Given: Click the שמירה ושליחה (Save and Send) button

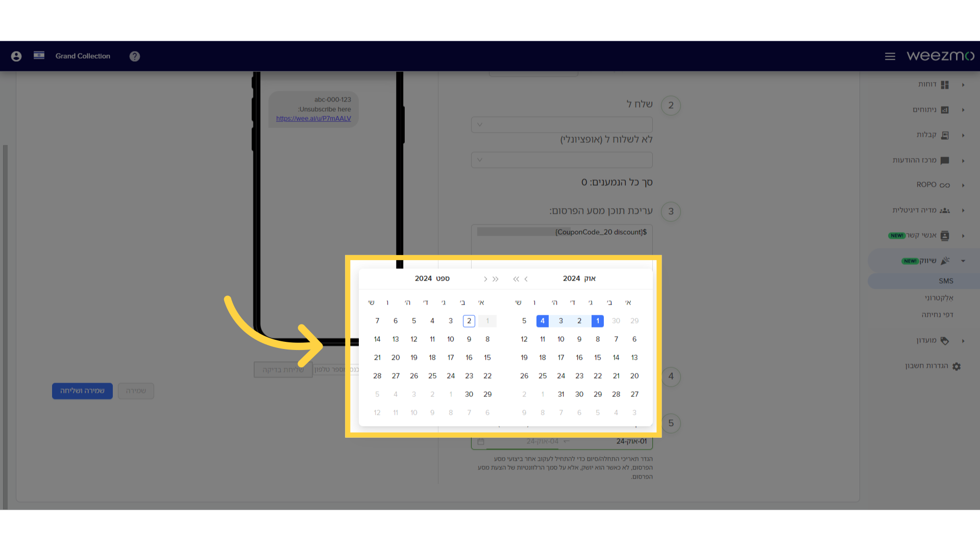Looking at the screenshot, I should tap(82, 390).
